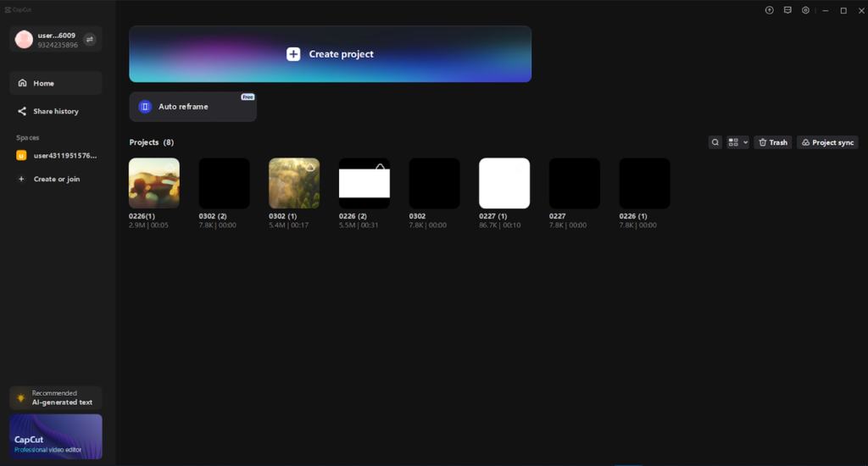The height and width of the screenshot is (466, 868).
Task: Click the CapCut Professional video editor banner
Action: pyautogui.click(x=56, y=436)
